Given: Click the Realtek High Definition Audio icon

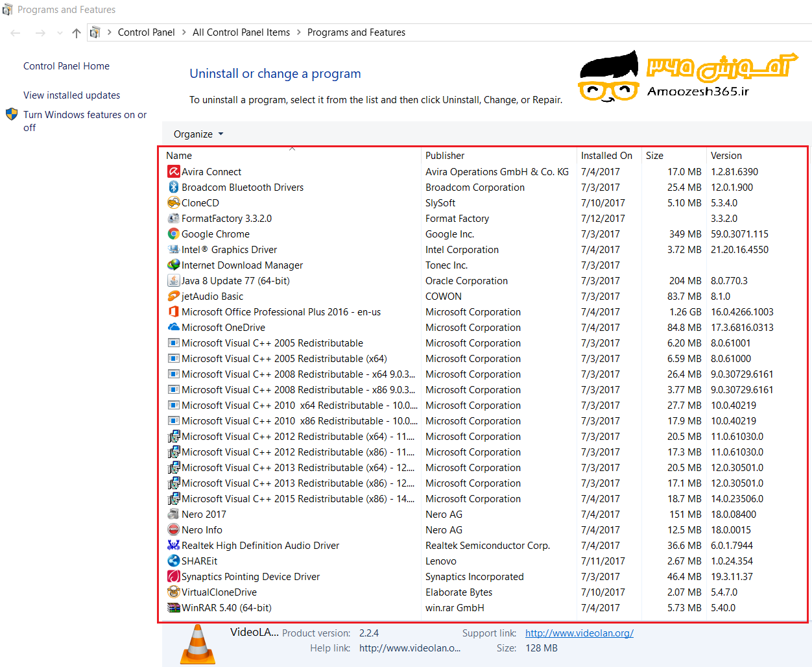Looking at the screenshot, I should click(x=173, y=545).
